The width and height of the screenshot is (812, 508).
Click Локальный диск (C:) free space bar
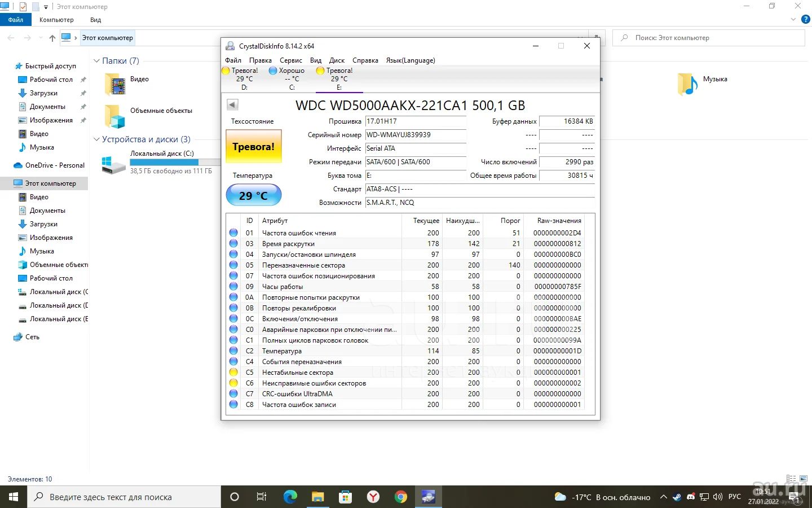click(175, 162)
